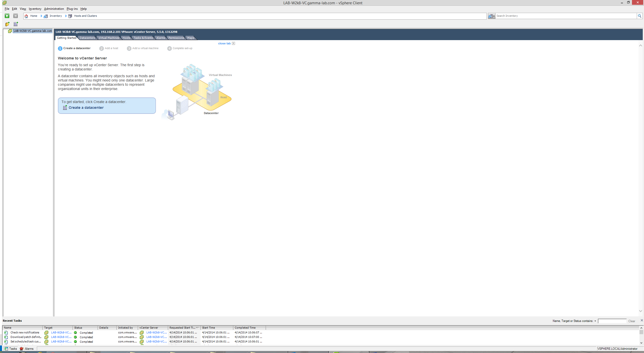The height and width of the screenshot is (353, 644).
Task: Switch to the Virtual Machines tab
Action: pos(109,38)
